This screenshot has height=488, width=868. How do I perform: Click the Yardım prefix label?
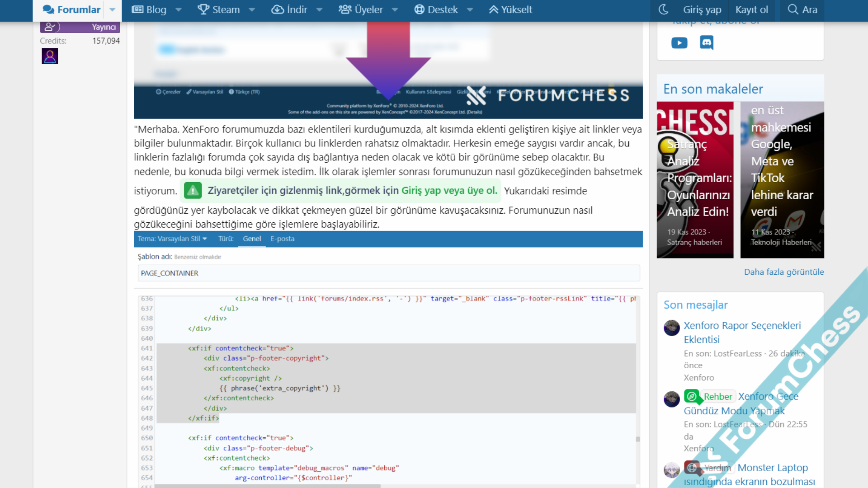click(x=709, y=468)
